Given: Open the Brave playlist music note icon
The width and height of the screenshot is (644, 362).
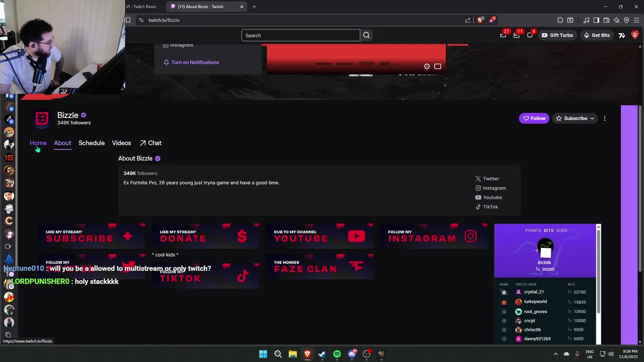Looking at the screenshot, I should [x=586, y=20].
